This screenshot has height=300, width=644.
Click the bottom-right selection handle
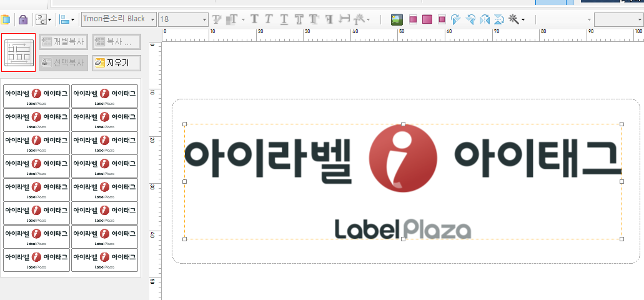[x=622, y=239]
